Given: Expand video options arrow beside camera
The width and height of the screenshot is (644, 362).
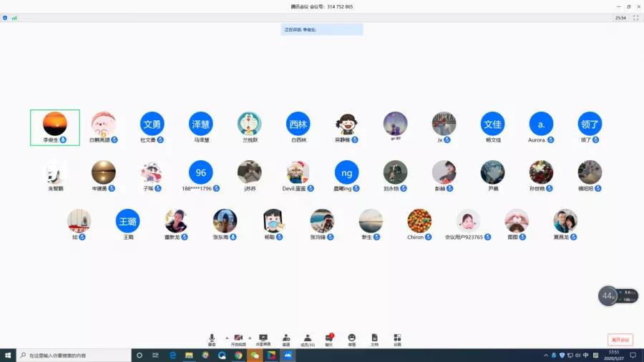Looking at the screenshot, I should click(251, 337).
